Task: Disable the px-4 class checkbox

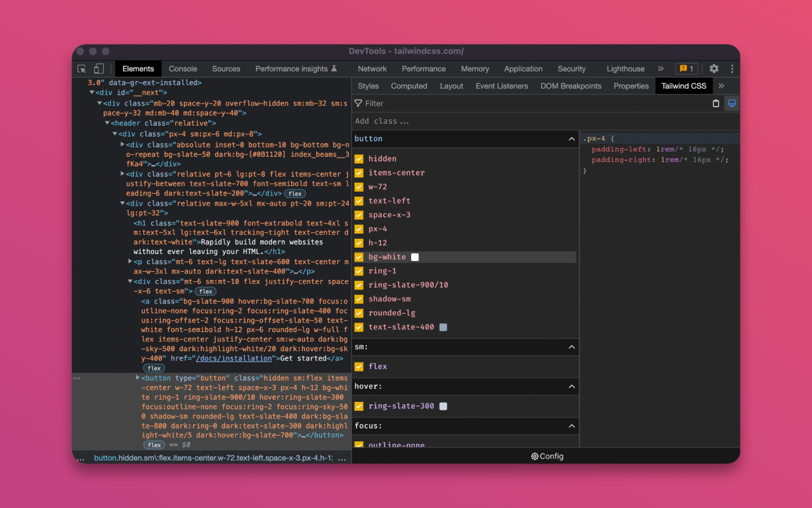Action: (359, 229)
